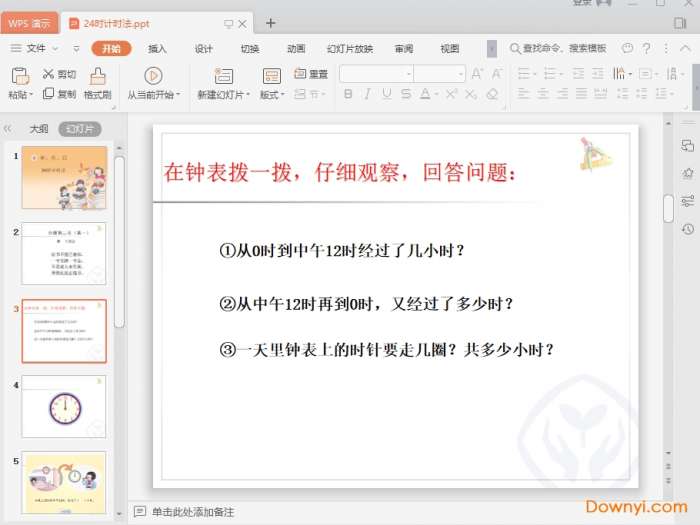The image size is (700, 525).
Task: Start slideshow from current slide
Action: point(153,76)
